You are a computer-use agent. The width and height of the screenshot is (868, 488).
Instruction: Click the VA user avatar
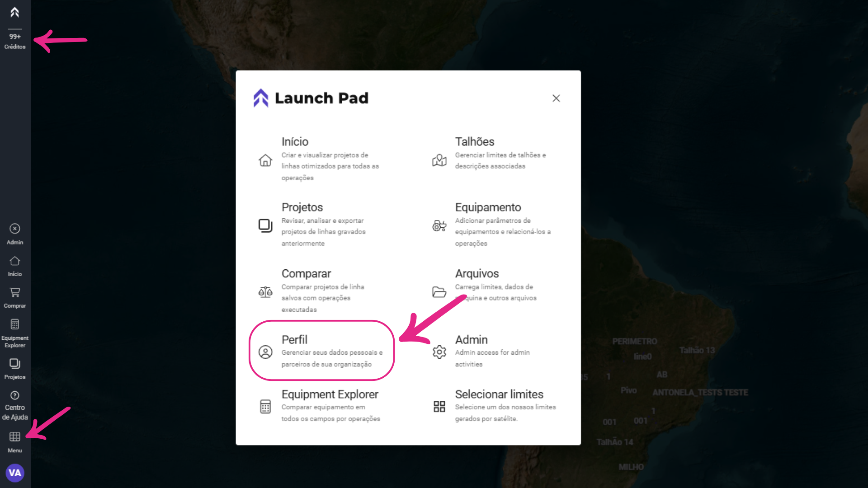(15, 473)
